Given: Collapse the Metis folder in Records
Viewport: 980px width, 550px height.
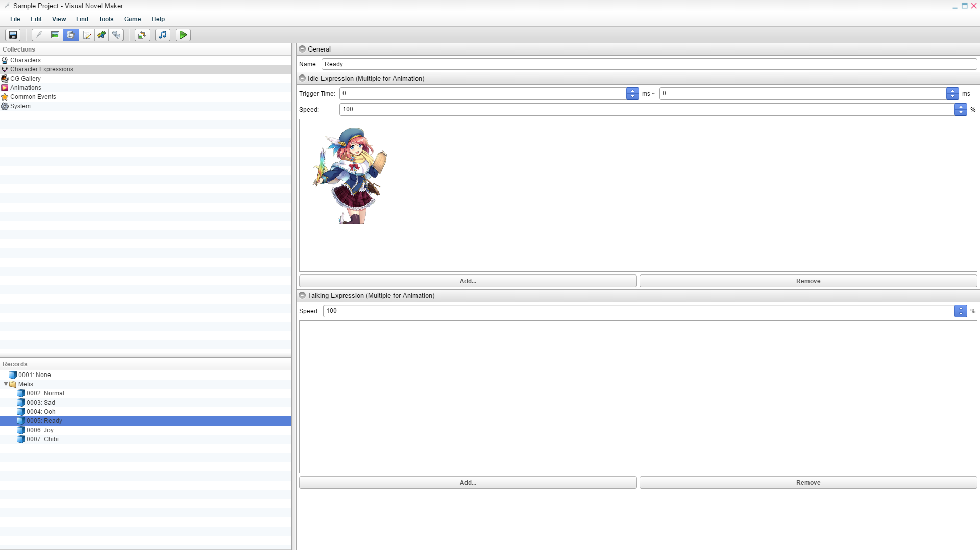Looking at the screenshot, I should (x=6, y=384).
